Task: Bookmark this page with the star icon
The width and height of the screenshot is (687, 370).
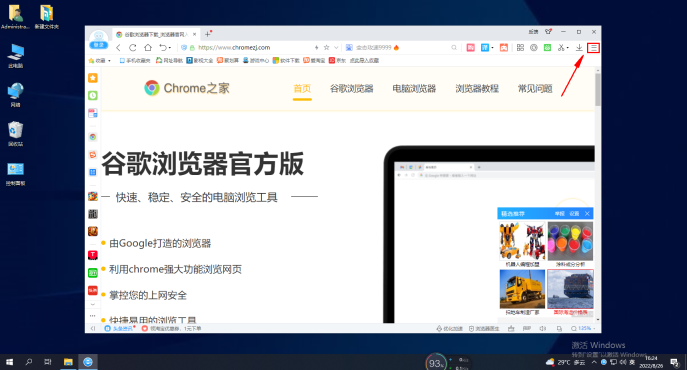Action: (326, 47)
